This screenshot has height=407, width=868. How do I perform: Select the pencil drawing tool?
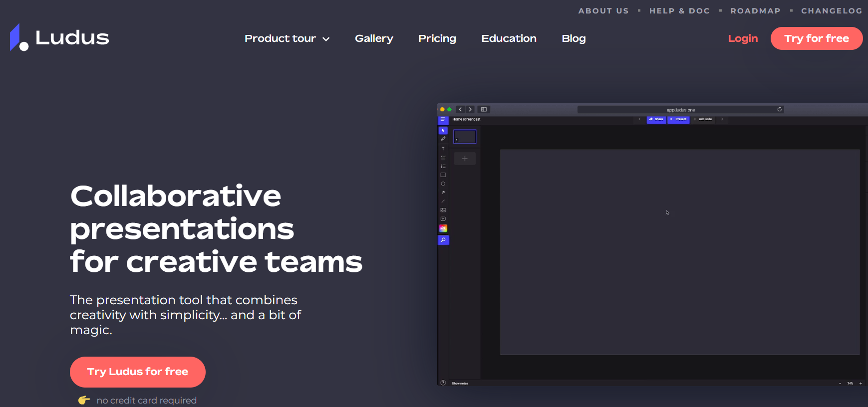[443, 139]
